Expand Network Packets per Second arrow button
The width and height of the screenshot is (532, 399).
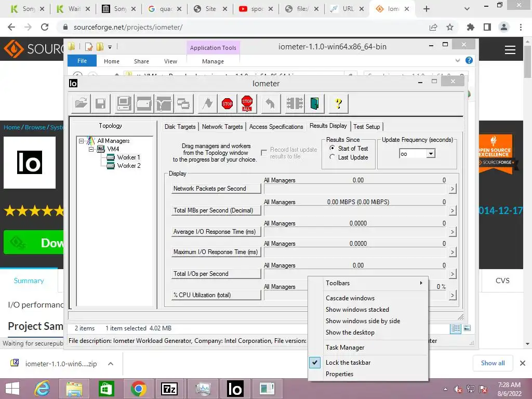click(x=453, y=189)
